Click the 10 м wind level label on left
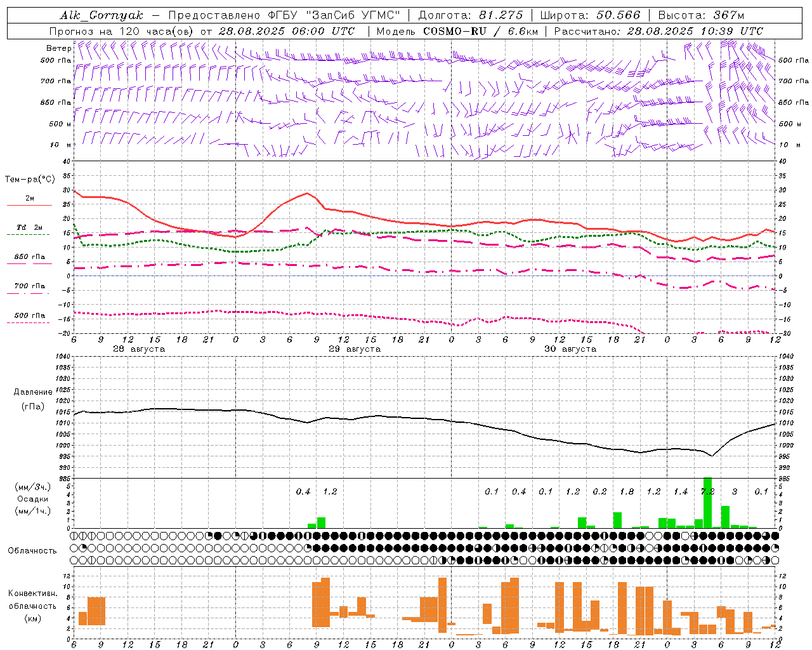This screenshot has height=650, width=812. coord(60,145)
